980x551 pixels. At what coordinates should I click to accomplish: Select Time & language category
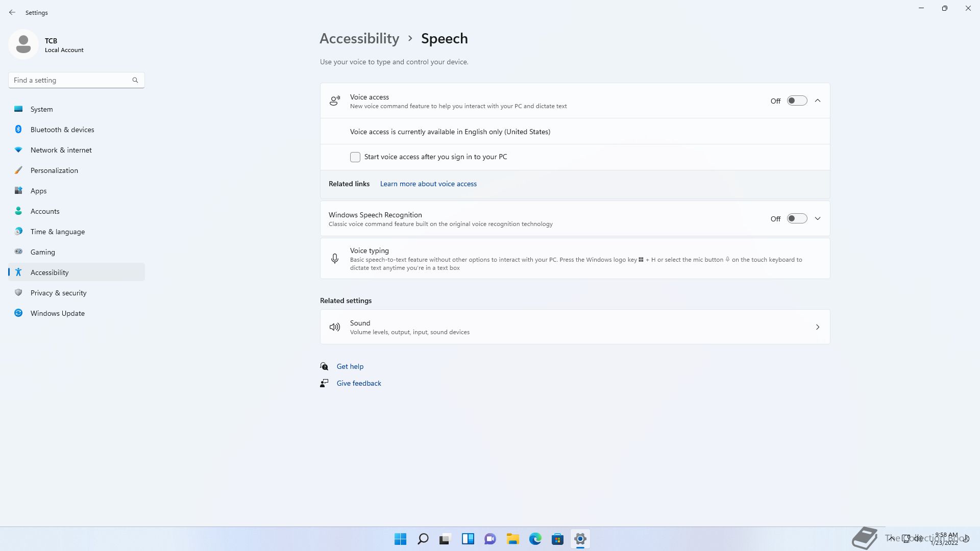[x=77, y=232]
